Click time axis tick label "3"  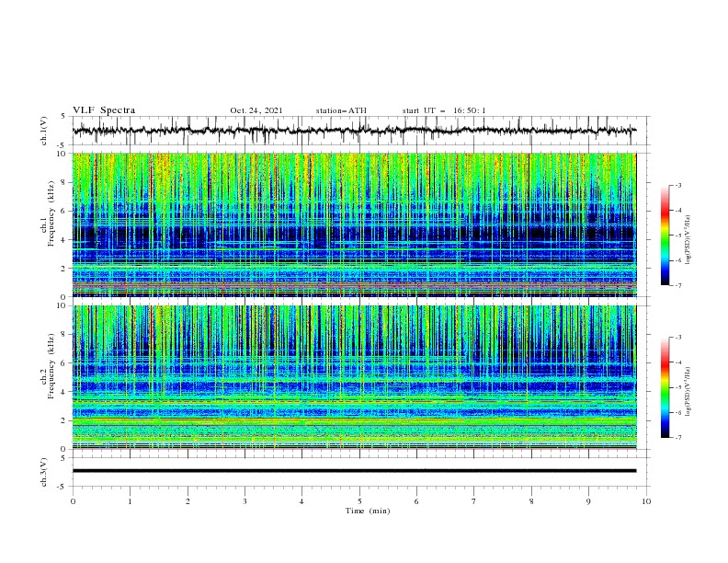(245, 501)
